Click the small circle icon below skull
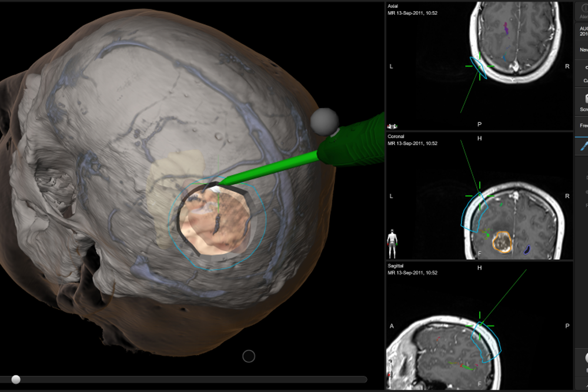The height and width of the screenshot is (392, 588). click(x=249, y=356)
